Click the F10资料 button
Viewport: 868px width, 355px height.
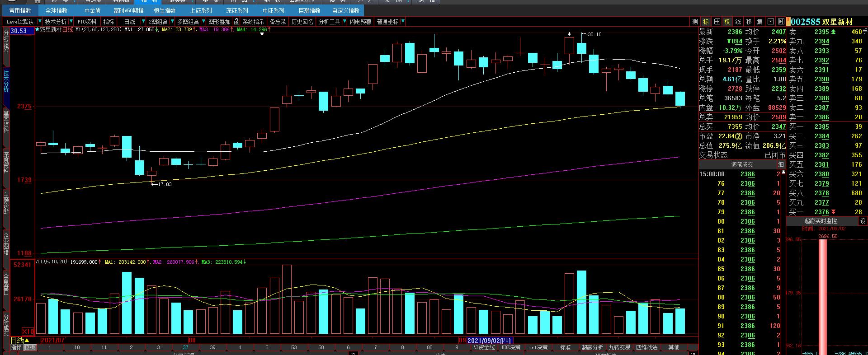[x=87, y=22]
